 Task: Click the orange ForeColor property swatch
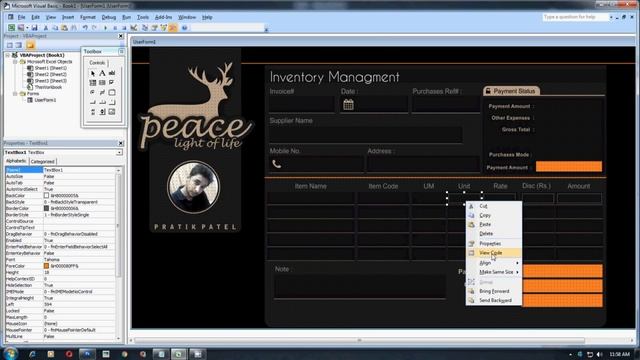coord(47,266)
